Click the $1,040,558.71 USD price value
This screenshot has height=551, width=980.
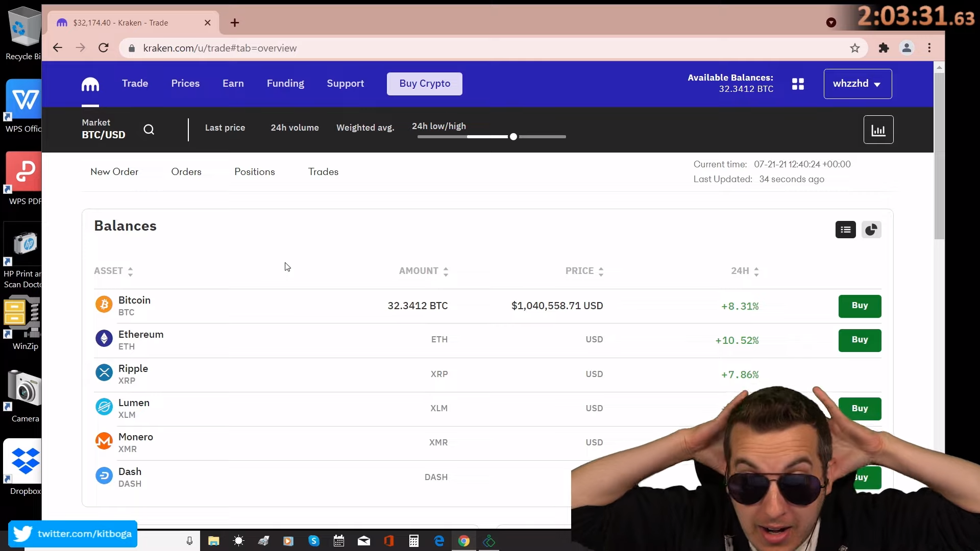[557, 306]
